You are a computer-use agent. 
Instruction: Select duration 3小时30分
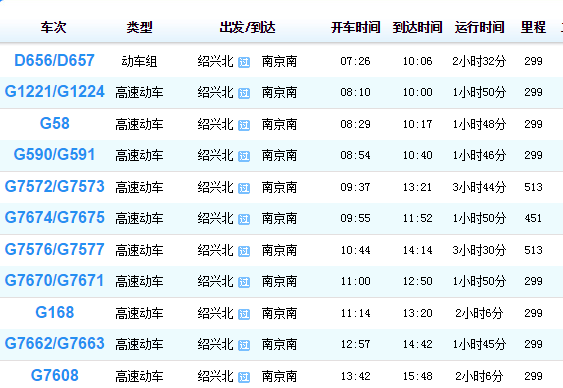pos(479,250)
